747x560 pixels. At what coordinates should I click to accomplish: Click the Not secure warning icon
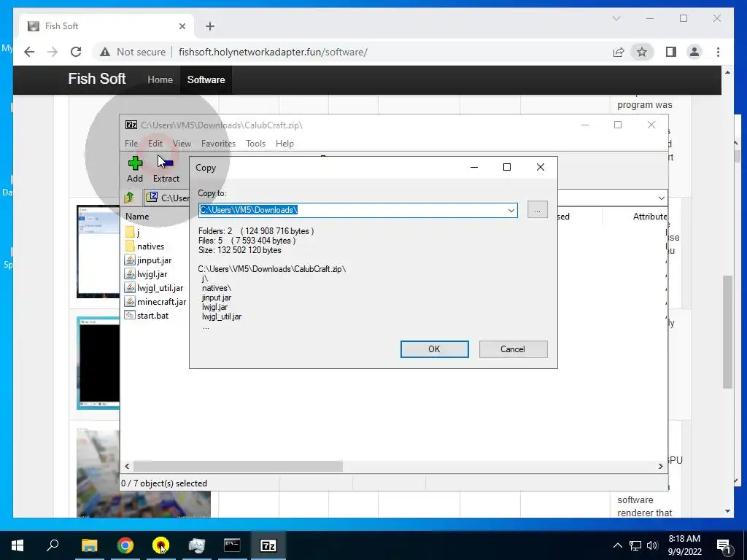click(105, 52)
